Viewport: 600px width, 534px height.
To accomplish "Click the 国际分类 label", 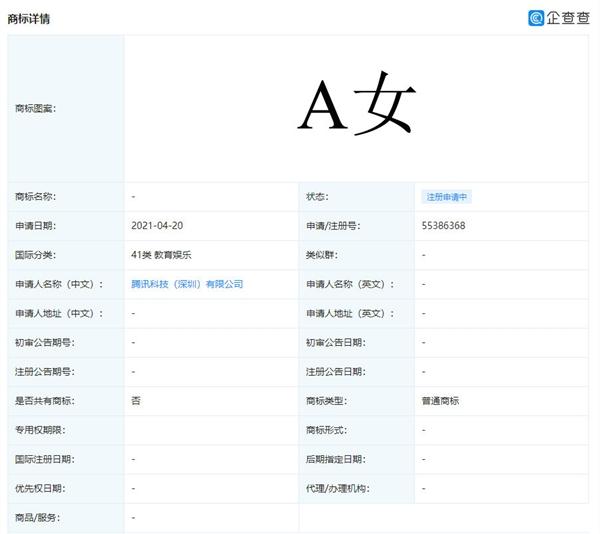I will 36,255.
